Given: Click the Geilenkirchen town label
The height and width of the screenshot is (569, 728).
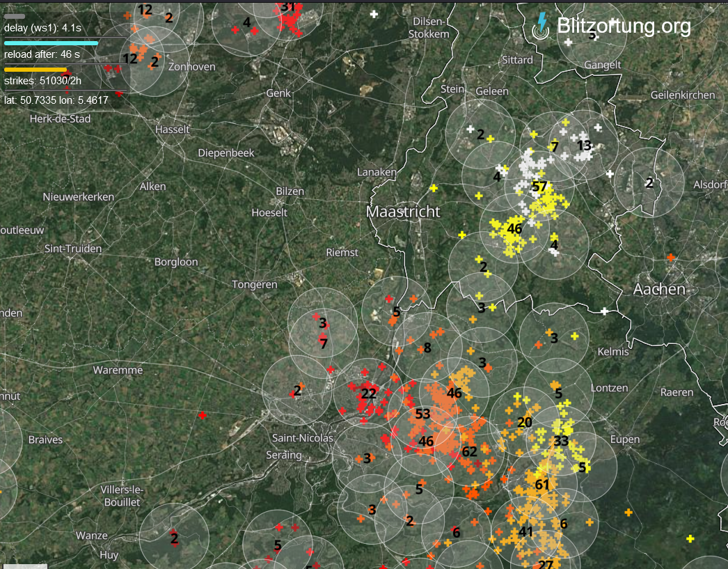Looking at the screenshot, I should 683,95.
